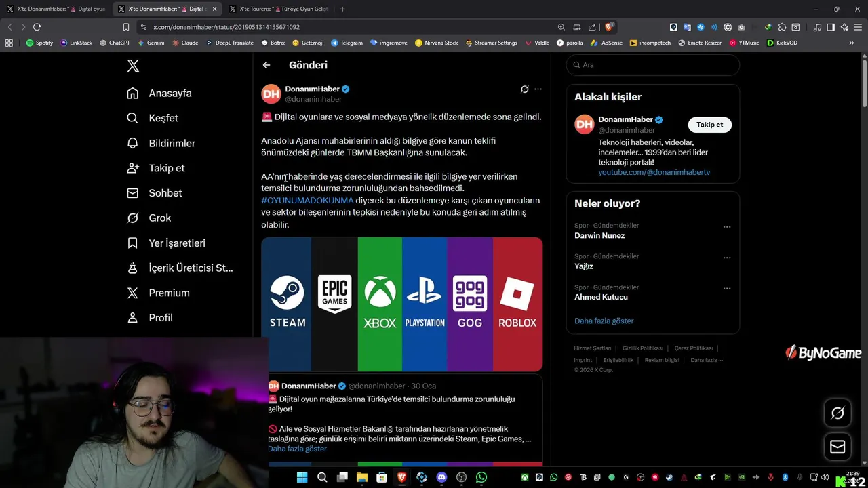This screenshot has width=868, height=488.
Task: Open the Telegram bookmark
Action: [347, 43]
